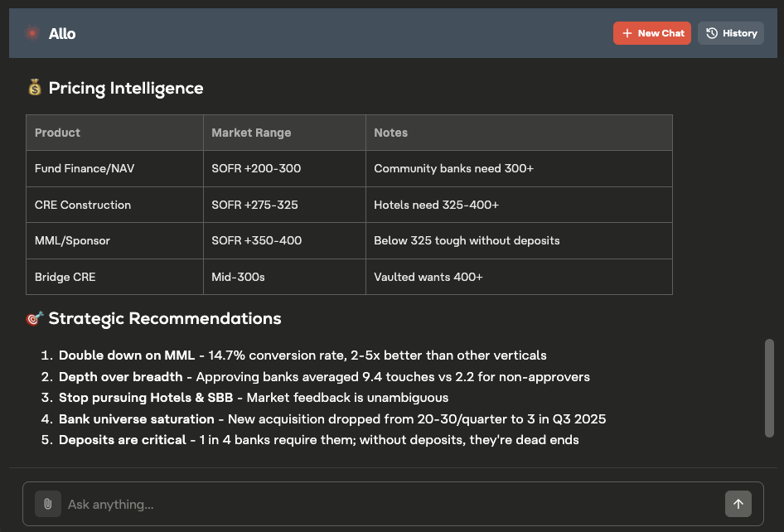Click the paperclip attachment icon
Viewport: 784px width, 532px height.
coord(47,504)
